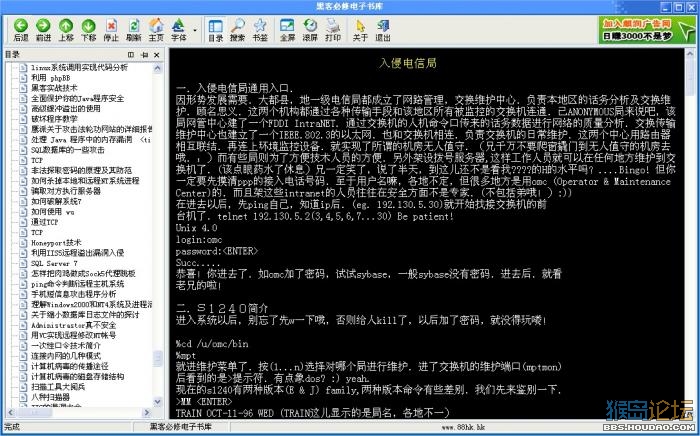Open '手机短信息攻击程序分析' entry
This screenshot has height=436, width=700.
pyautogui.click(x=73, y=294)
